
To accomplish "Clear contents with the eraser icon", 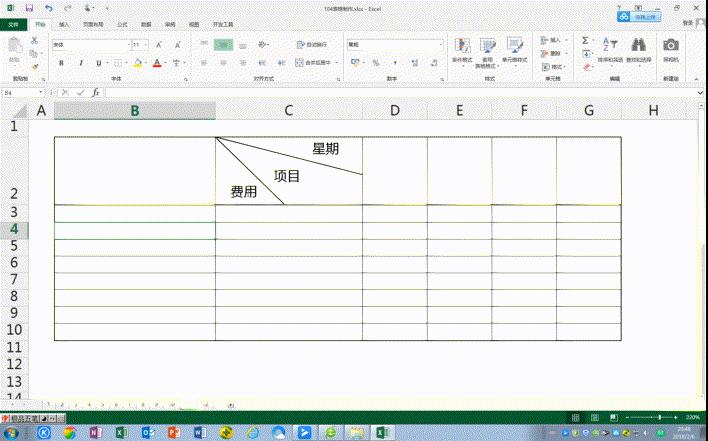I will tap(587, 67).
